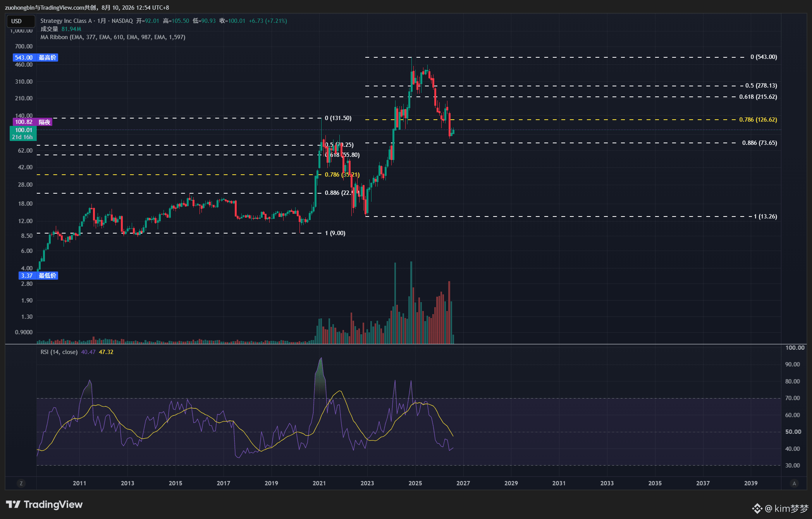This screenshot has width=812, height=519.
Task: Click the 2025 label on the time axis
Action: 415,483
